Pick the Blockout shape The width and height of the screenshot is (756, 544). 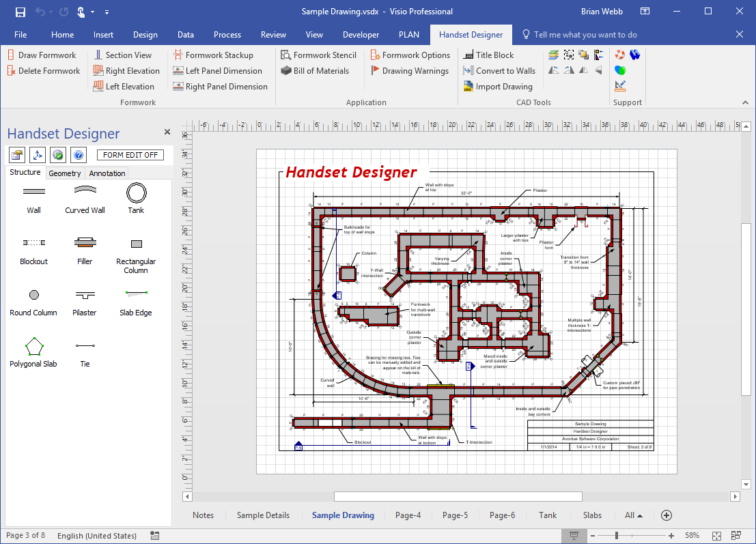[x=33, y=252]
